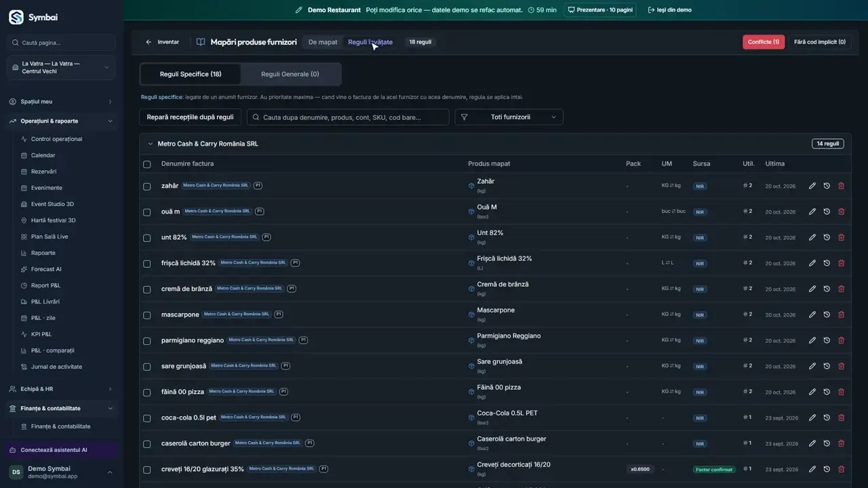Select the făină 00 pizza checkbox

coord(146,392)
